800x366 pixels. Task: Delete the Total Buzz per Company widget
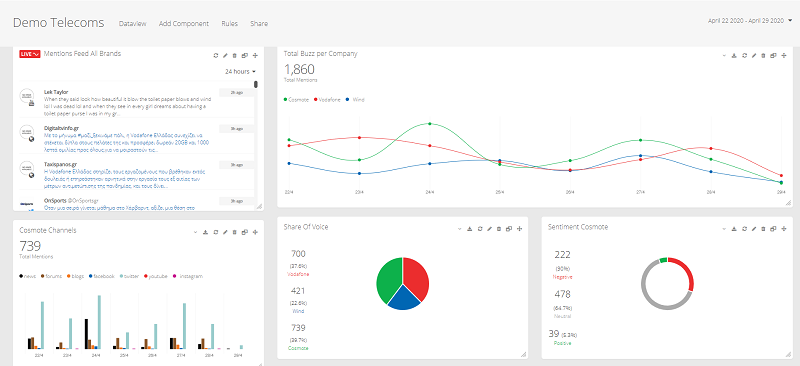763,55
